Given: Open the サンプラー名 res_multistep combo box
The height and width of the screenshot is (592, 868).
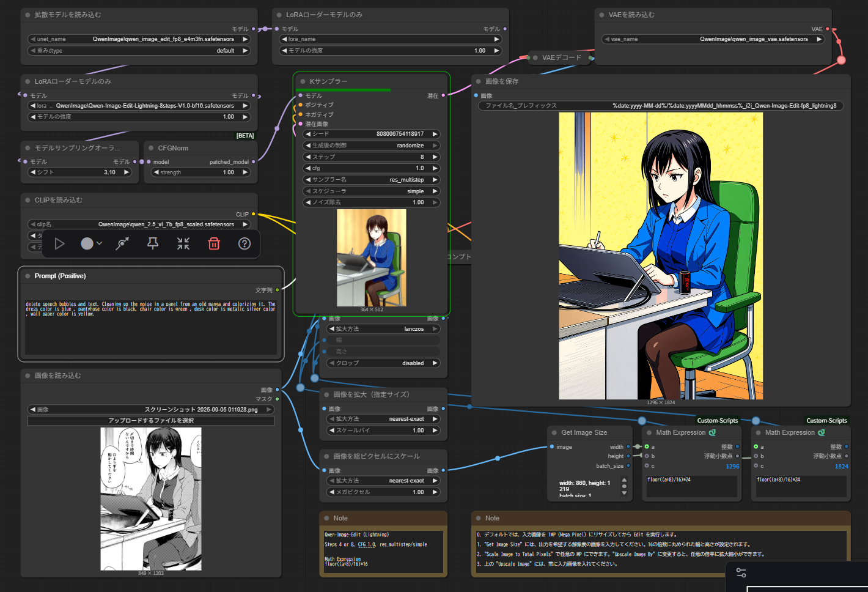Looking at the screenshot, I should tap(372, 180).
